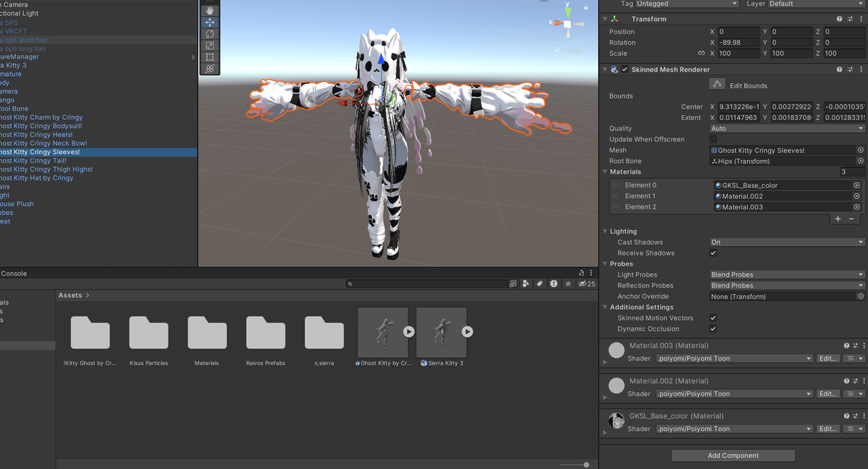
Task: Open the Light Probes dropdown
Action: [x=787, y=274]
